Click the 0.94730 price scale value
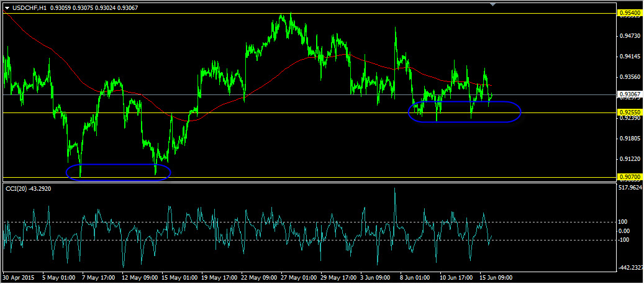The width and height of the screenshot is (644, 284). pos(629,37)
